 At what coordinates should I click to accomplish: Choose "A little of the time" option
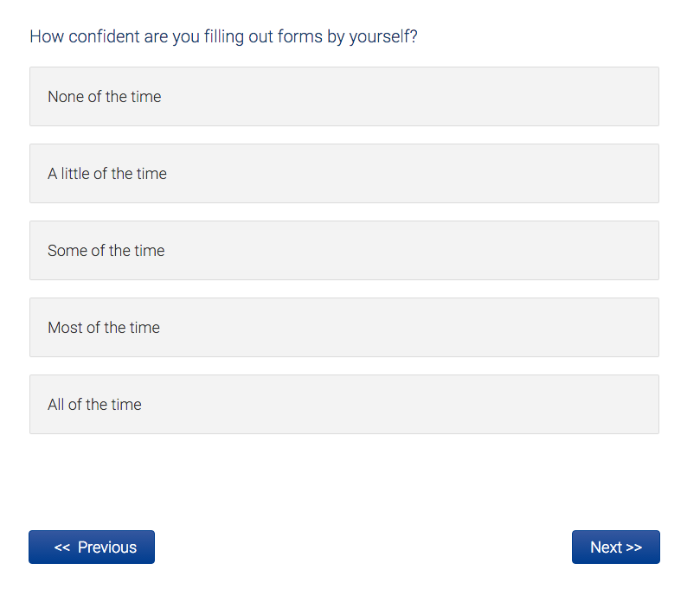tap(344, 174)
